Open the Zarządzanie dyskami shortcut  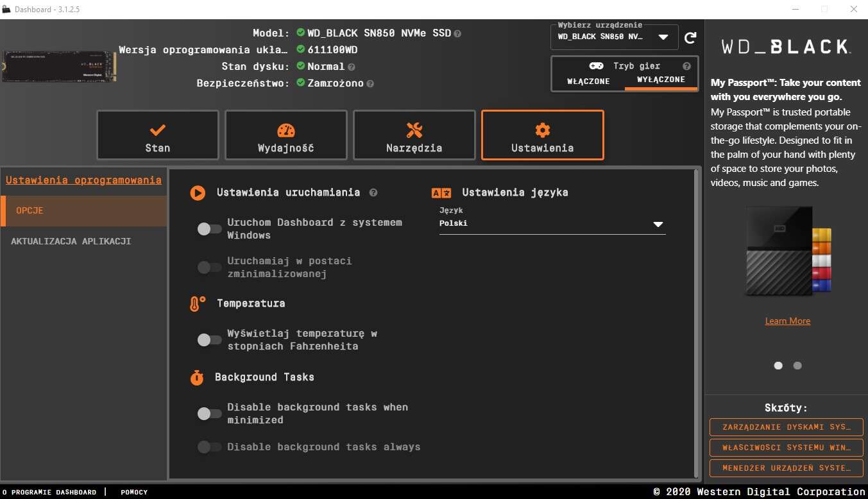tap(786, 427)
